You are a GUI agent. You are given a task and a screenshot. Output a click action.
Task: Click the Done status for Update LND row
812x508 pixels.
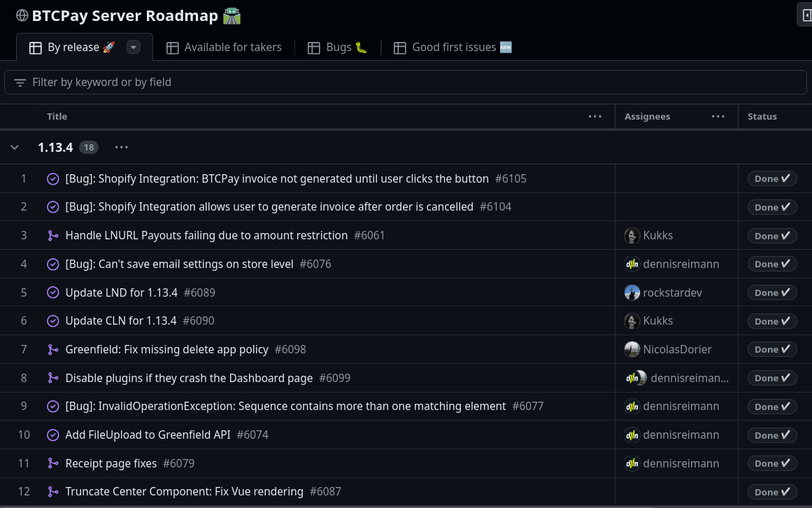771,292
